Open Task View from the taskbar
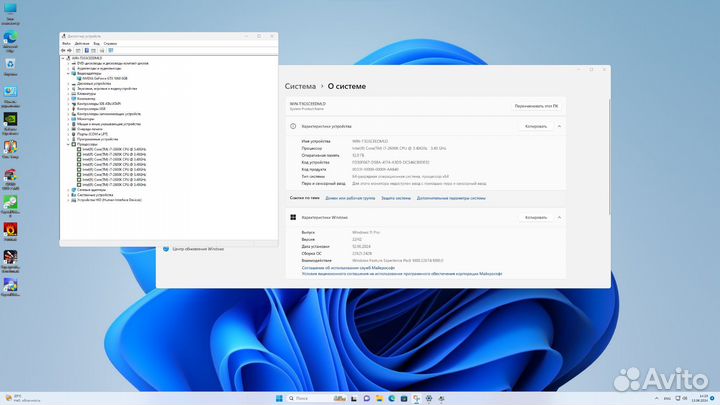 (354, 398)
